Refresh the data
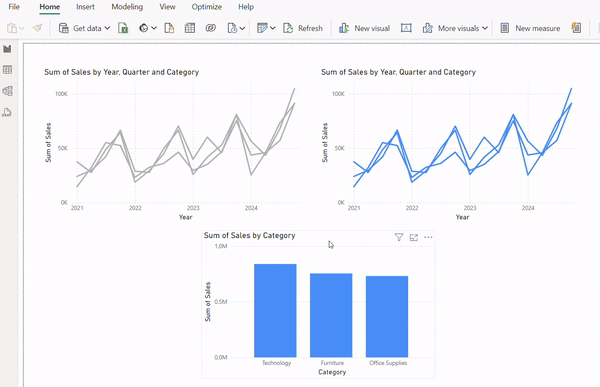The image size is (600, 387). click(303, 28)
